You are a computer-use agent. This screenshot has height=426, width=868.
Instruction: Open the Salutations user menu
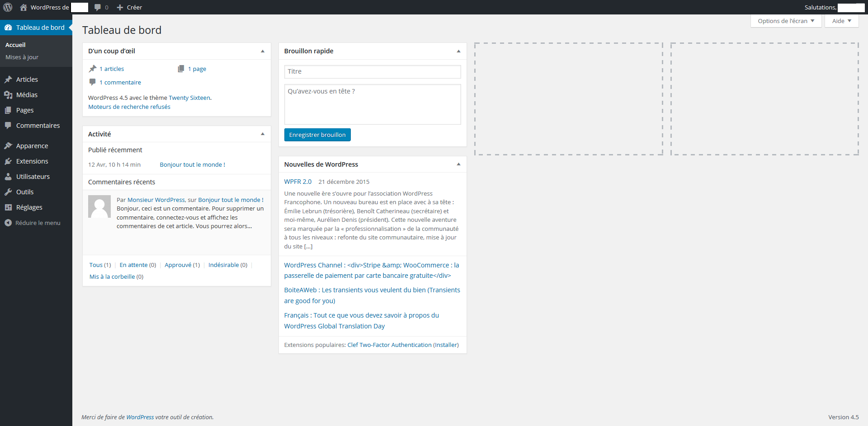834,7
